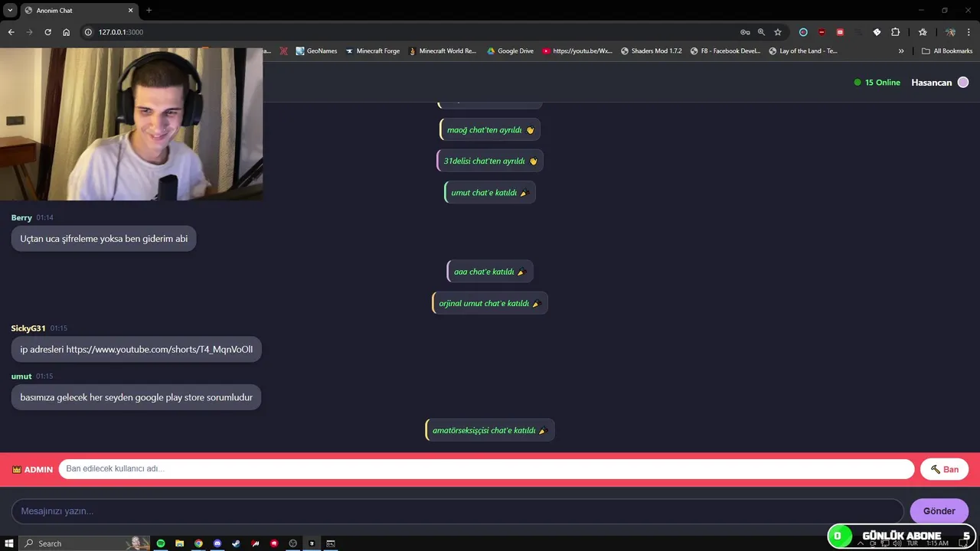980x551 pixels.
Task: Open the Minecraft World Re... bookmark
Action: [x=443, y=51]
